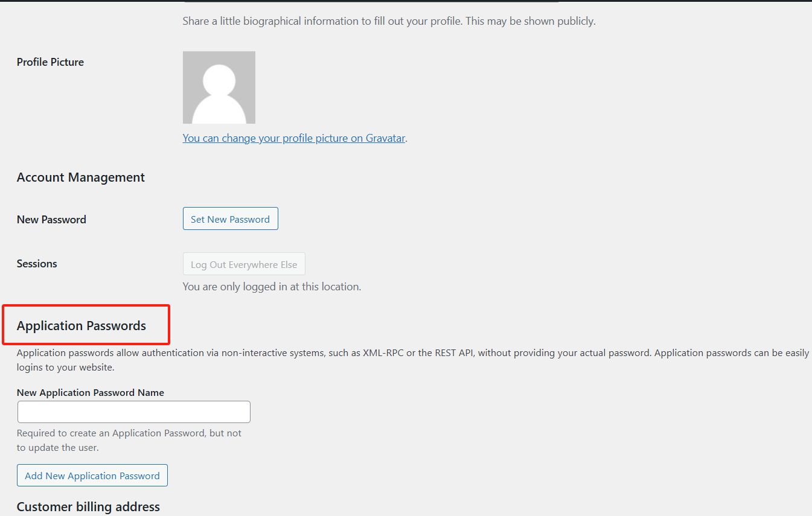
Task: Select the Customer billing address heading
Action: 88,507
